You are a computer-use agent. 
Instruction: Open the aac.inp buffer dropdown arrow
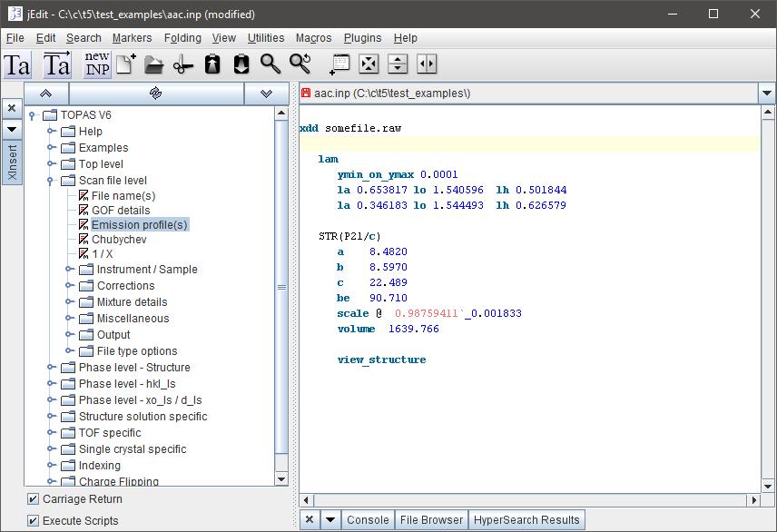click(766, 94)
